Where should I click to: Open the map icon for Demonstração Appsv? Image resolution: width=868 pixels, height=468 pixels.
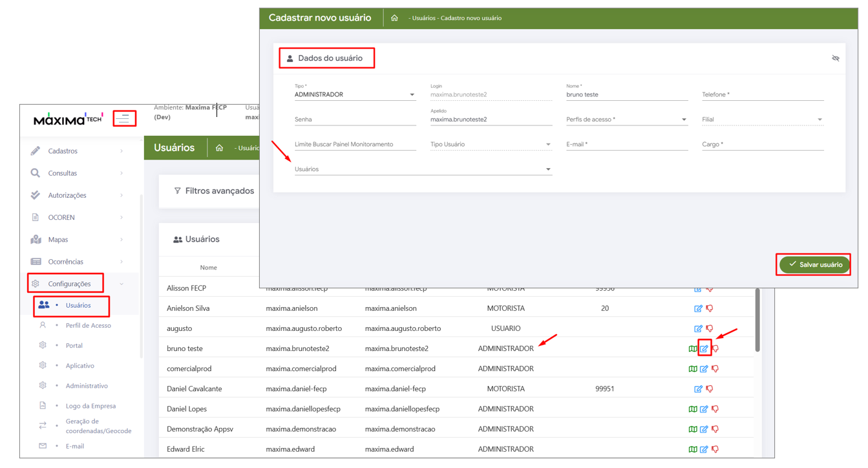point(693,429)
